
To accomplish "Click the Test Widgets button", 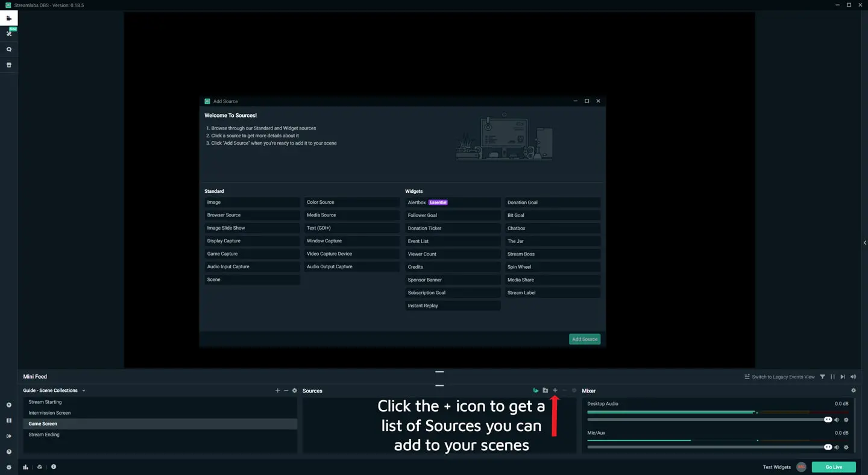I will (x=777, y=467).
